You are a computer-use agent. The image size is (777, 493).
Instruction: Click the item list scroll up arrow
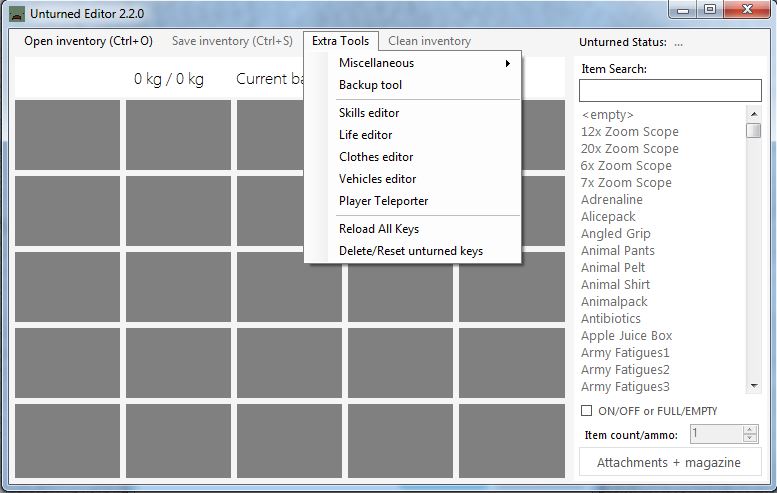pos(754,114)
